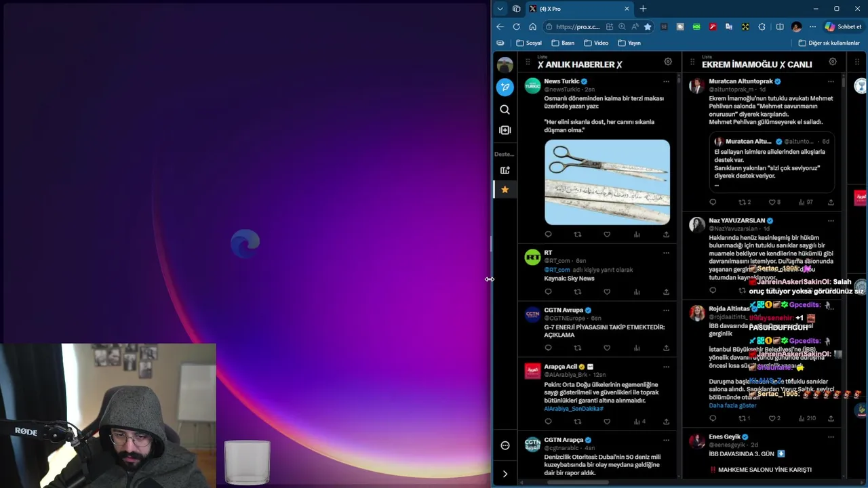The height and width of the screenshot is (488, 868).
Task: Like the Arapça Acil Pekin post
Action: coord(607,422)
